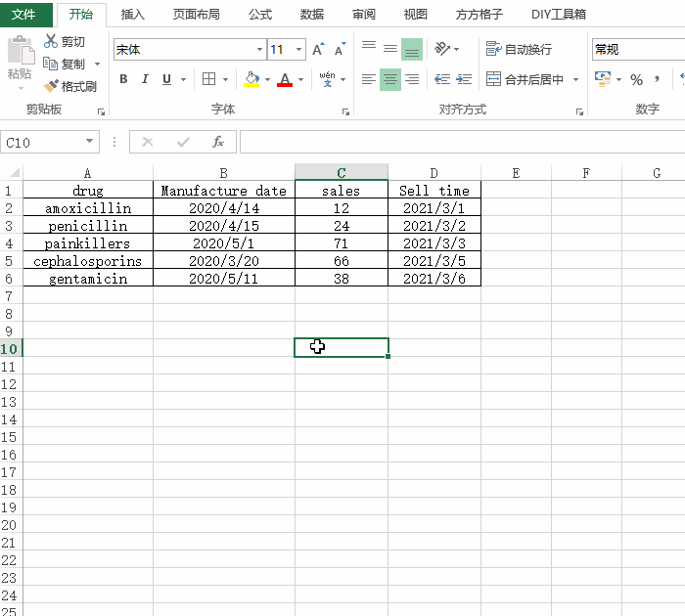Apply percent style (%)
The width and height of the screenshot is (685, 616).
point(636,79)
